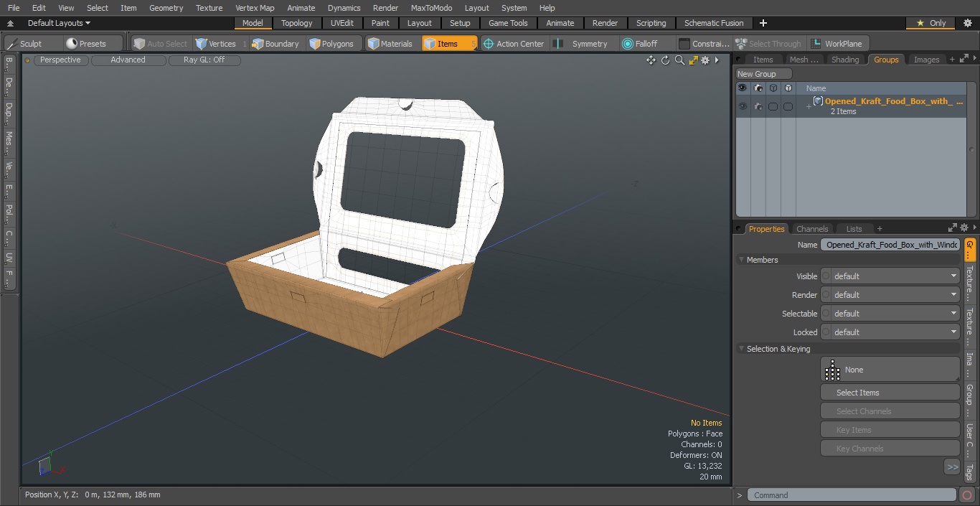980x506 pixels.
Task: Click the group type icon beside None
Action: click(832, 370)
